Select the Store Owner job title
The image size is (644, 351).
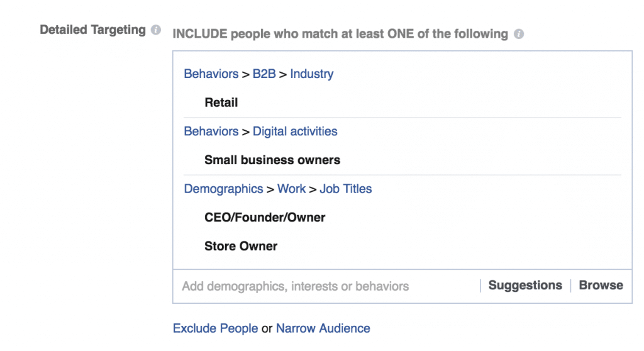point(241,246)
